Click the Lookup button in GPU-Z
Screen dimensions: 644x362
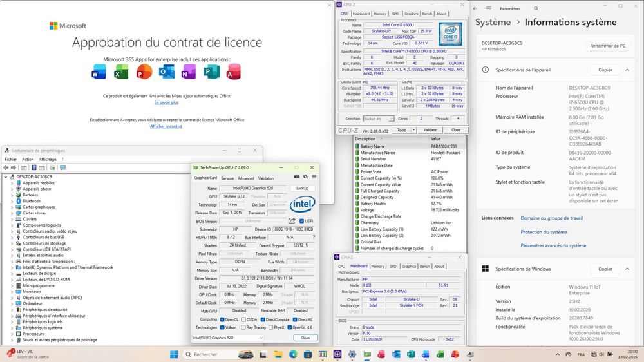click(x=302, y=188)
